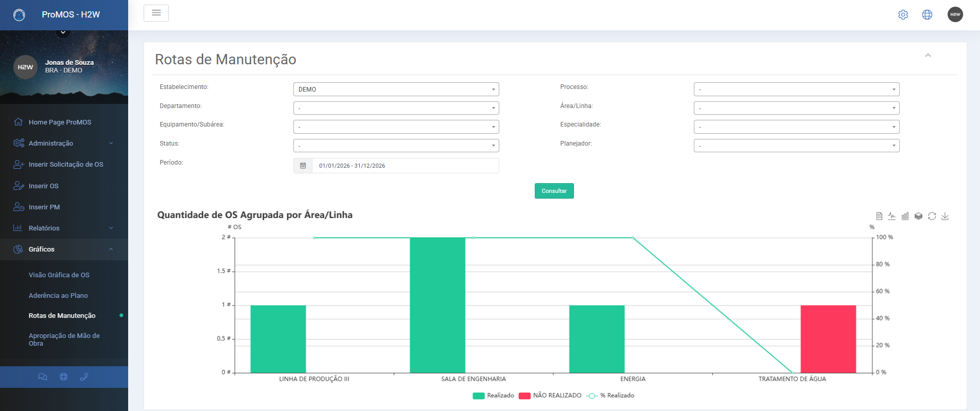Open the Planejador dropdown
980x411 pixels.
(x=797, y=146)
